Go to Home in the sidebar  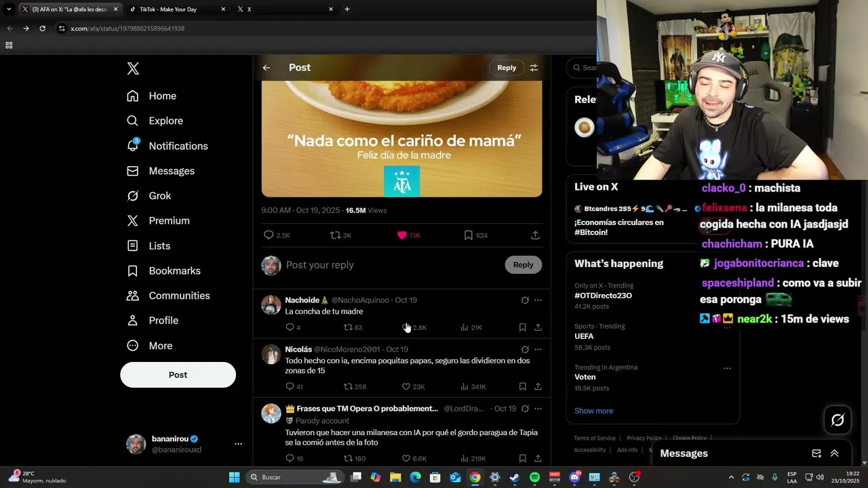[x=152, y=96]
